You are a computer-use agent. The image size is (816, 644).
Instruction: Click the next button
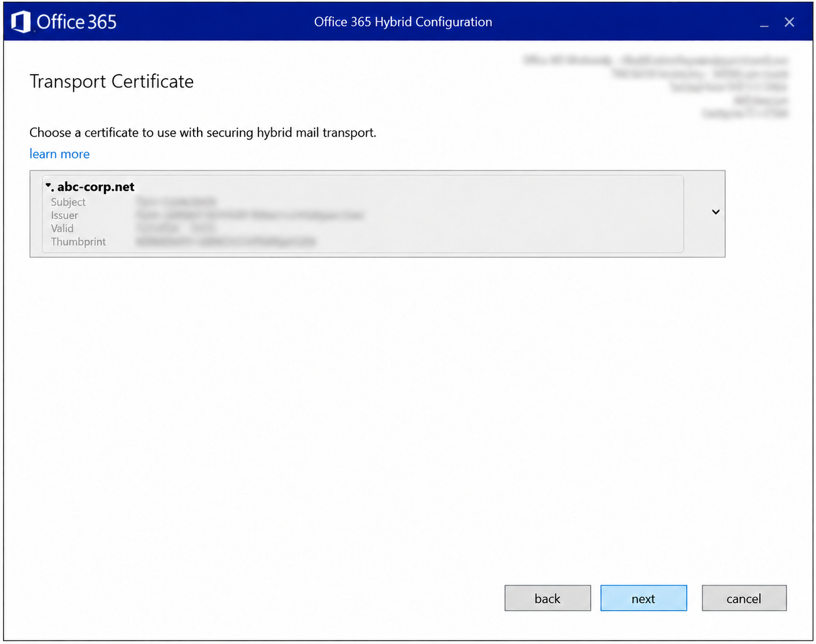[643, 598]
